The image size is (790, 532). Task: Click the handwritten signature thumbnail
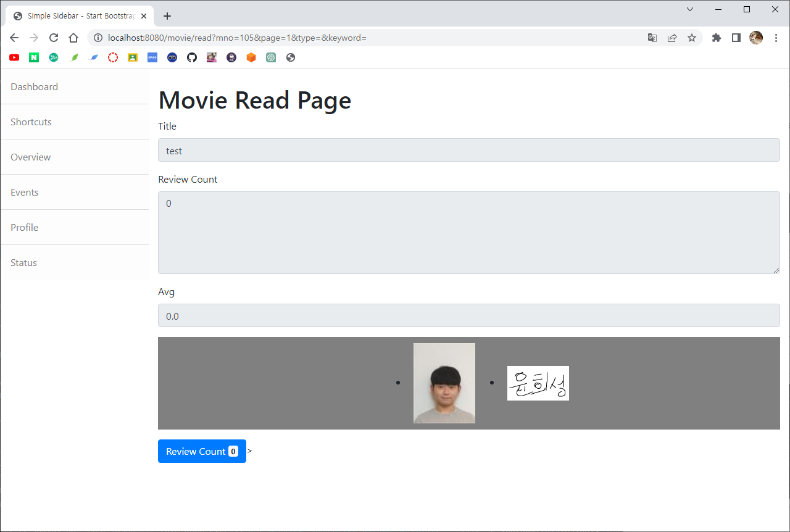click(x=538, y=383)
